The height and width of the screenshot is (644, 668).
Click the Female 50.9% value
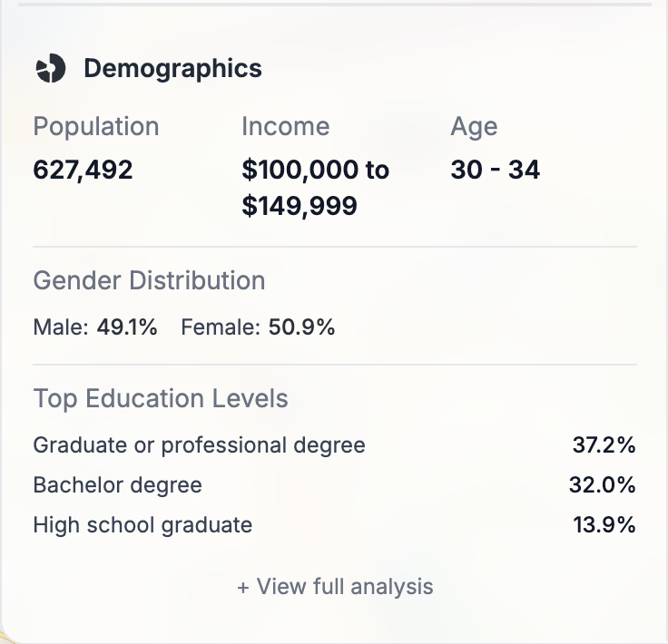[x=258, y=327]
